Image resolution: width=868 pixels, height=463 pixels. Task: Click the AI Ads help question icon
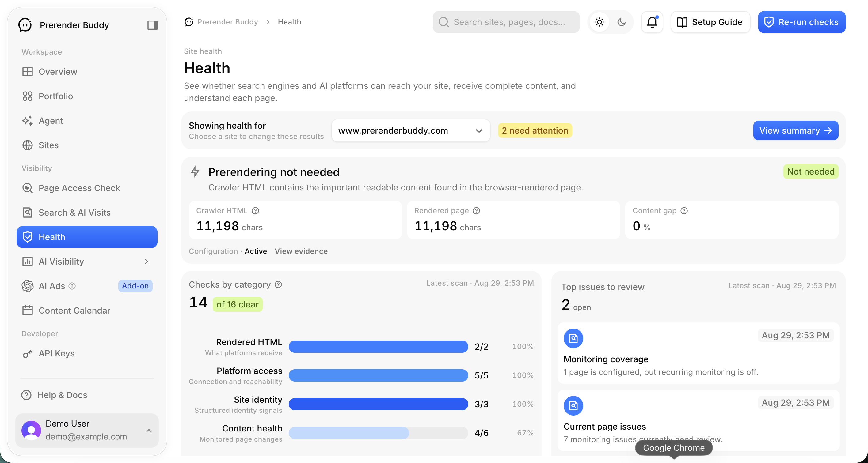(72, 286)
